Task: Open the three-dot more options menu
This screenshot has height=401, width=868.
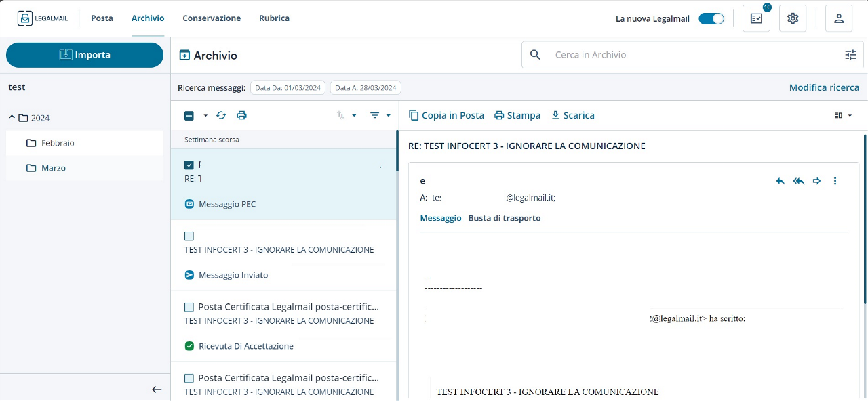Action: click(835, 181)
